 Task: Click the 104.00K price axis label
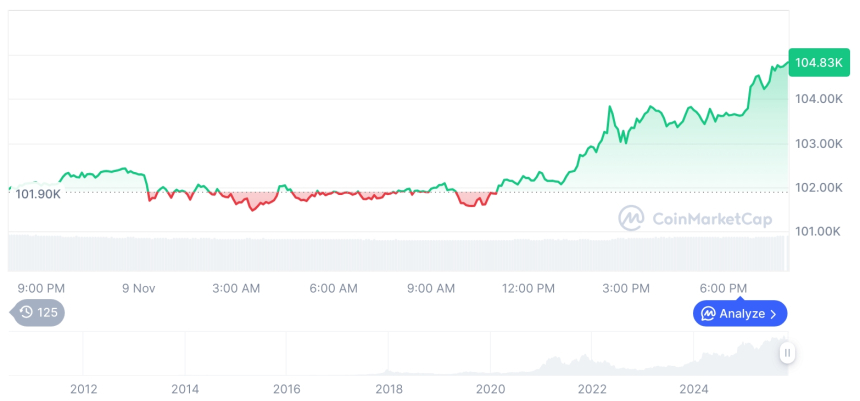click(819, 99)
